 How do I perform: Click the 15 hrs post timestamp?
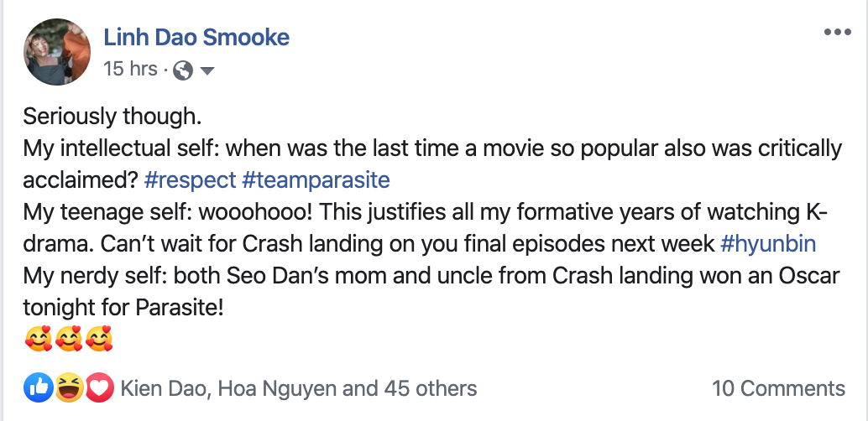pos(130,69)
